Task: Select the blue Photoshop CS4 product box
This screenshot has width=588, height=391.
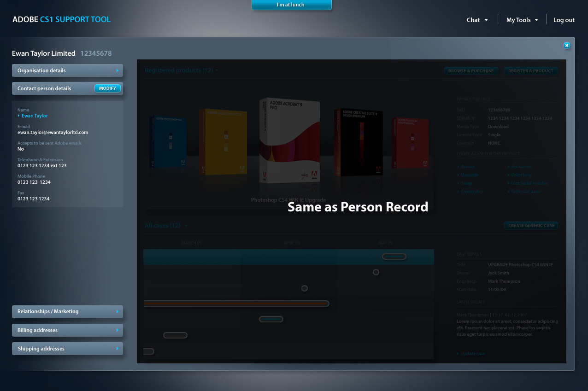Action: click(168, 141)
